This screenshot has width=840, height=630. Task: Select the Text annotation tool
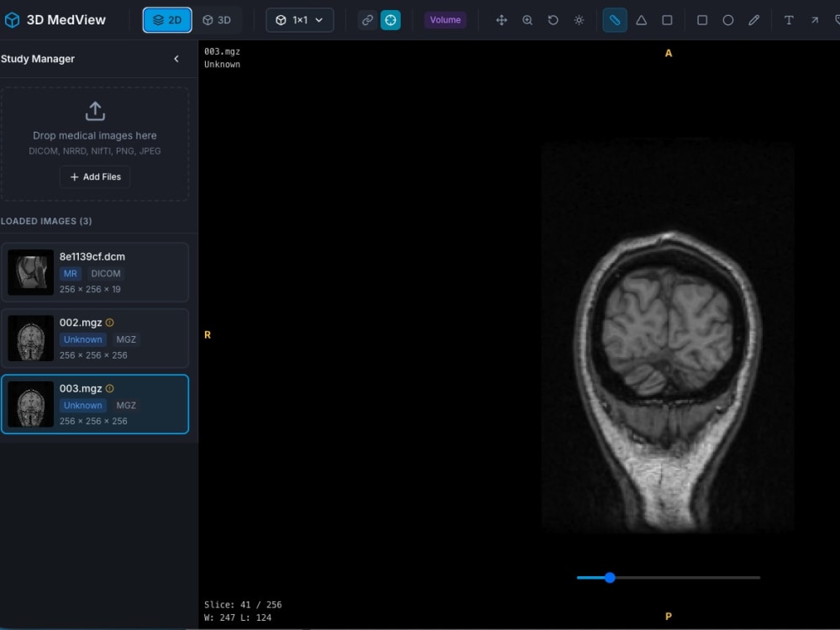[789, 20]
